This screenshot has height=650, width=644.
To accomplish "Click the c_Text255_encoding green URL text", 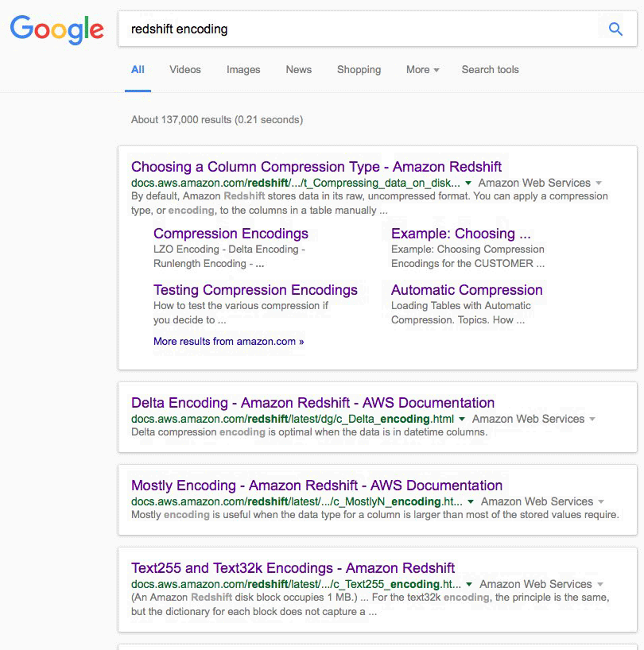I will [296, 584].
